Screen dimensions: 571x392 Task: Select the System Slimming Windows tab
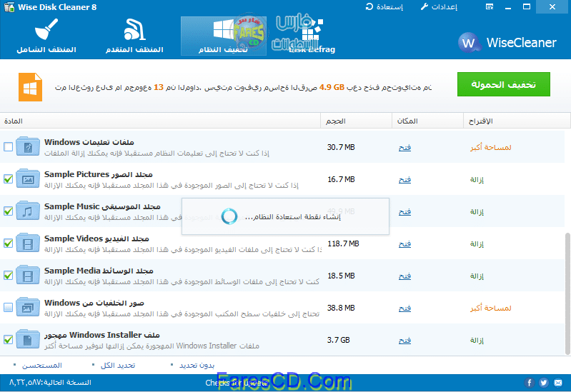click(223, 36)
